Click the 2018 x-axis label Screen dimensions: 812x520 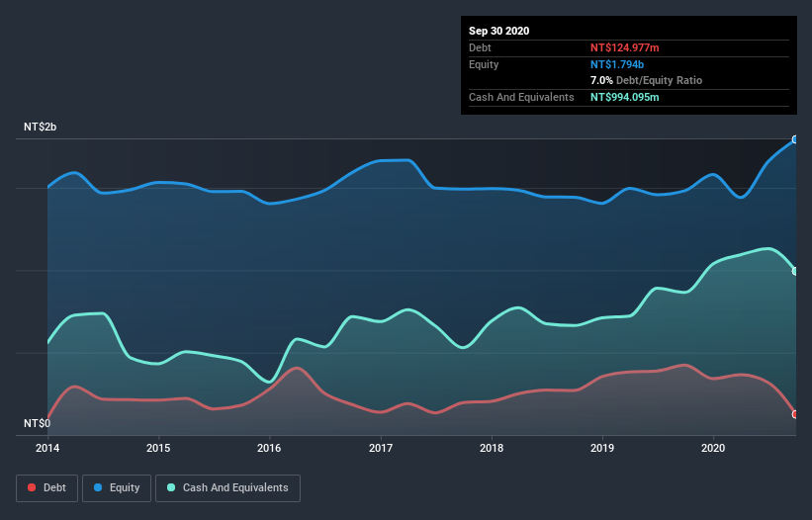(x=492, y=448)
